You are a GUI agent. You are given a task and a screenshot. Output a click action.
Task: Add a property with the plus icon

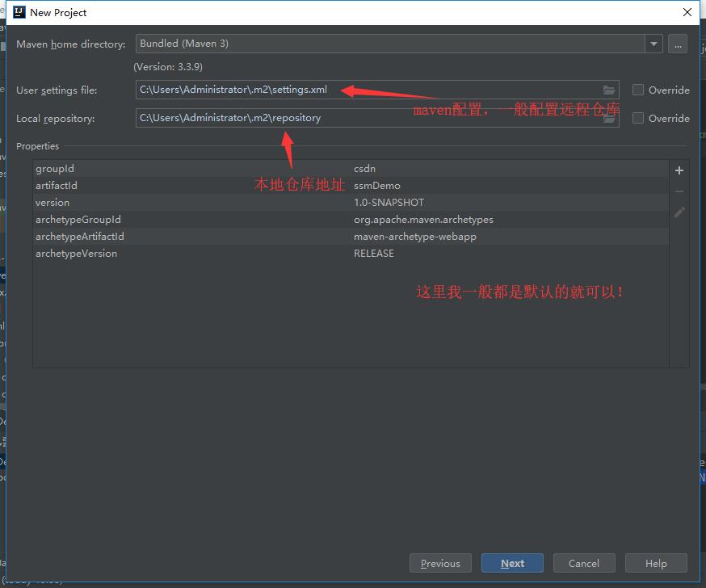coord(679,170)
